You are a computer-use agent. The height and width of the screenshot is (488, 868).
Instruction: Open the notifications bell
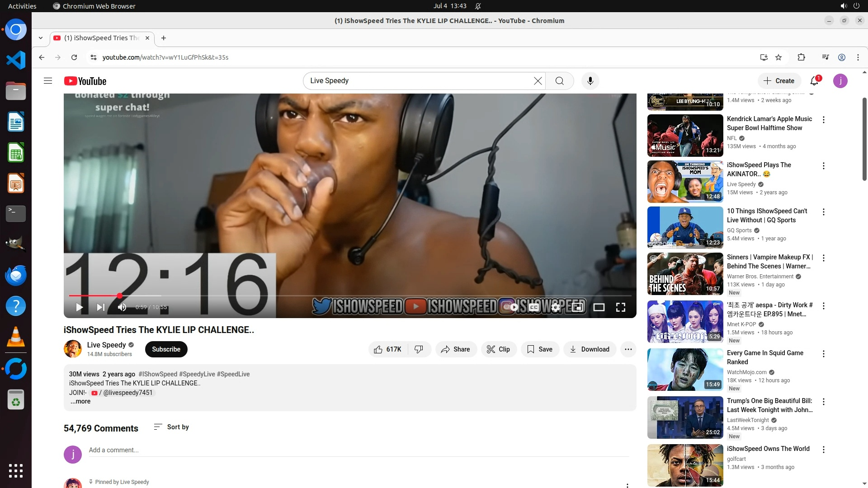point(814,81)
